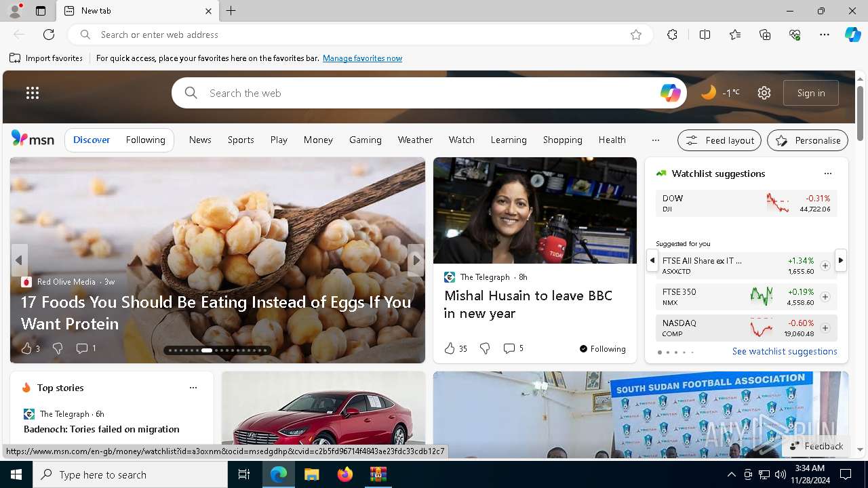This screenshot has width=868, height=488.
Task: Open Task View on taskbar
Action: click(x=244, y=474)
